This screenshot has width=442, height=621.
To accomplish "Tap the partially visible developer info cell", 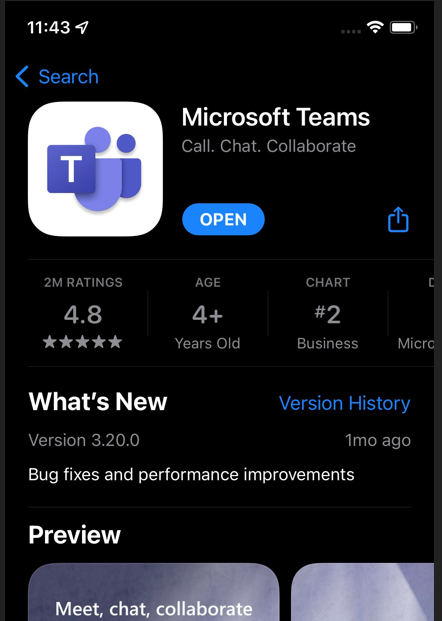I will pos(414,313).
